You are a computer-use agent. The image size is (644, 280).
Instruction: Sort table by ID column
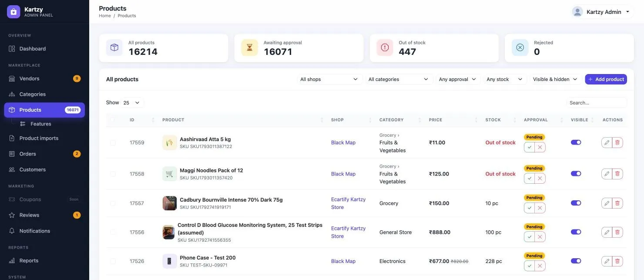coord(142,120)
